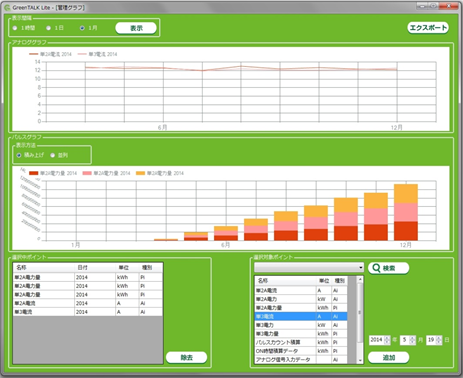Viewport: 463px width, 378px height.
Task: Click the month 5 stepper arrows
Action: tap(412, 340)
